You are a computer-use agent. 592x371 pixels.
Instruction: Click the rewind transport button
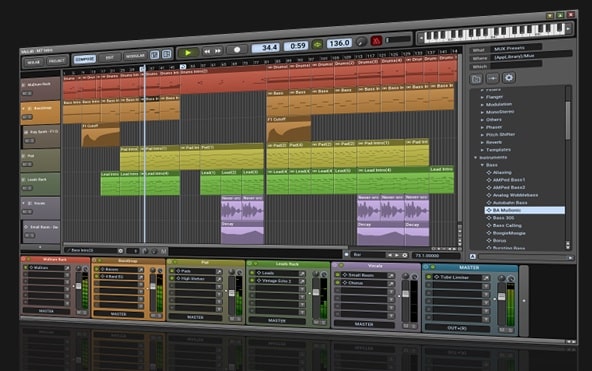(207, 51)
